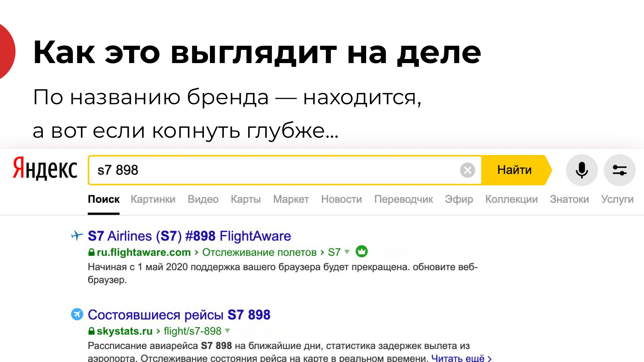The height and width of the screenshot is (362, 644).
Task: Expand dropdown arrow after flight/s7-898
Action: point(228,330)
